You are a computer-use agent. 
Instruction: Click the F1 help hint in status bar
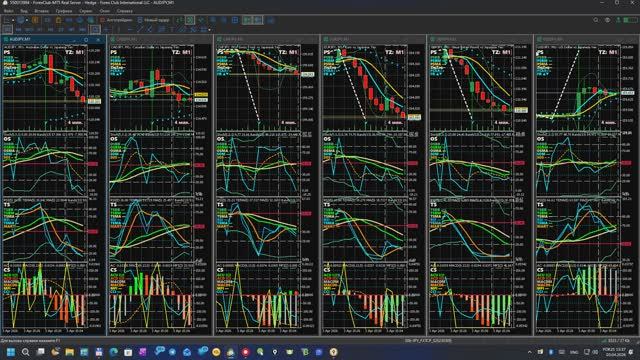tap(31, 340)
